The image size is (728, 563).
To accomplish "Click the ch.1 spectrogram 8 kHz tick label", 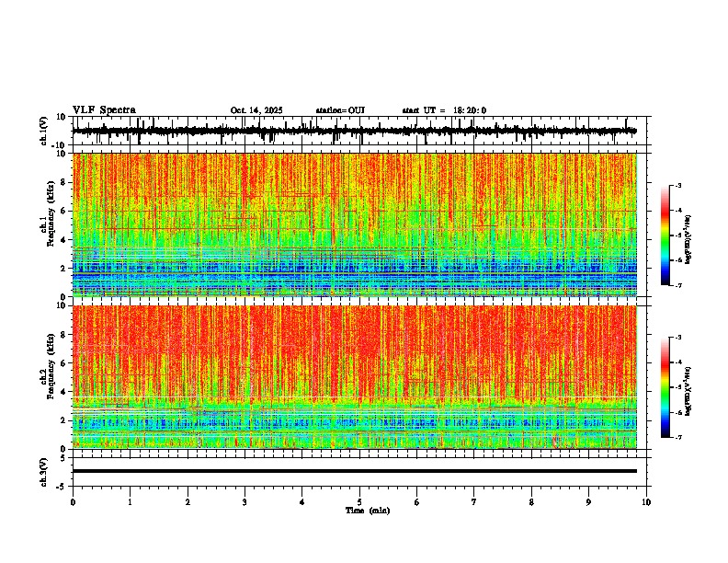I will click(64, 182).
